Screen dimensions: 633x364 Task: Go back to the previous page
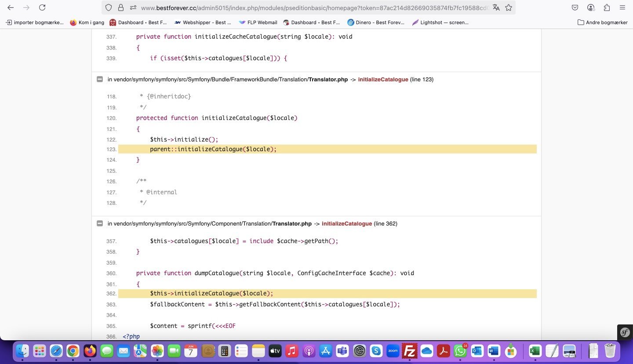pyautogui.click(x=11, y=7)
